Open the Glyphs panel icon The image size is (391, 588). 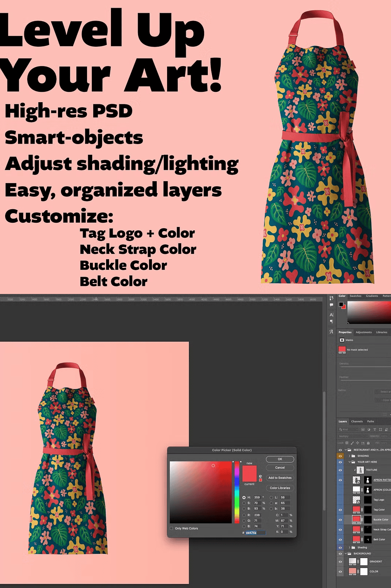coord(331,331)
